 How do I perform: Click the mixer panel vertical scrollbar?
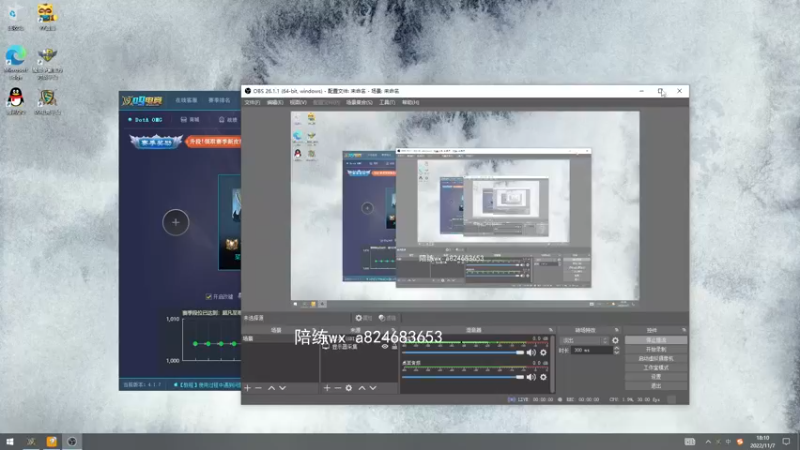553,363
